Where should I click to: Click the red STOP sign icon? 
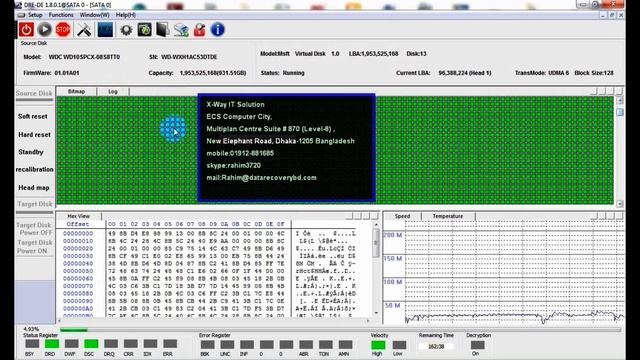coord(63,30)
